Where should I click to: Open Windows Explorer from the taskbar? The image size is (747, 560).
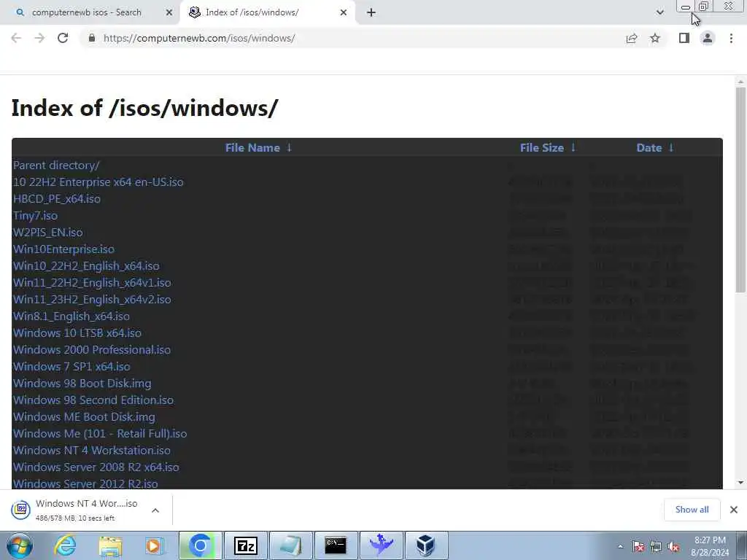pos(110,545)
